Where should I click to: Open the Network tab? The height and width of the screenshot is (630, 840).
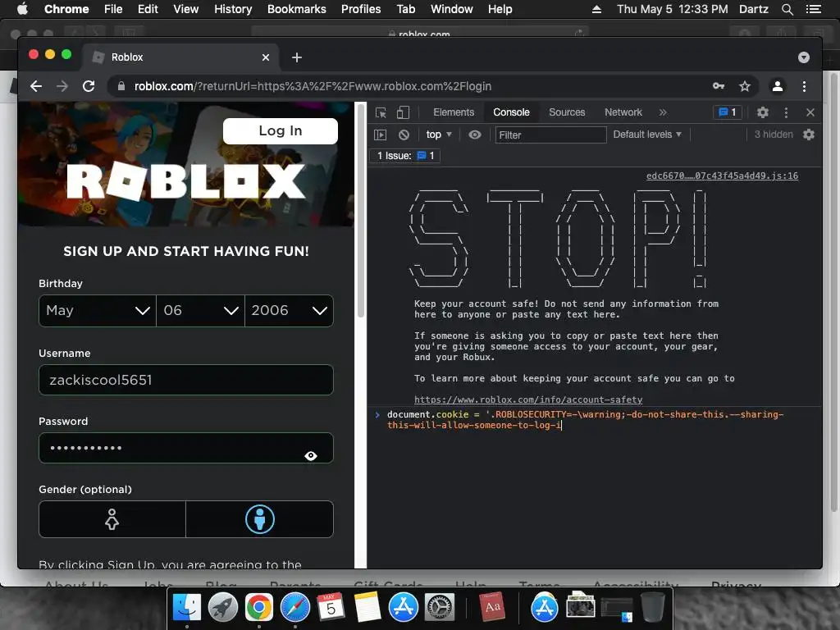coord(623,112)
